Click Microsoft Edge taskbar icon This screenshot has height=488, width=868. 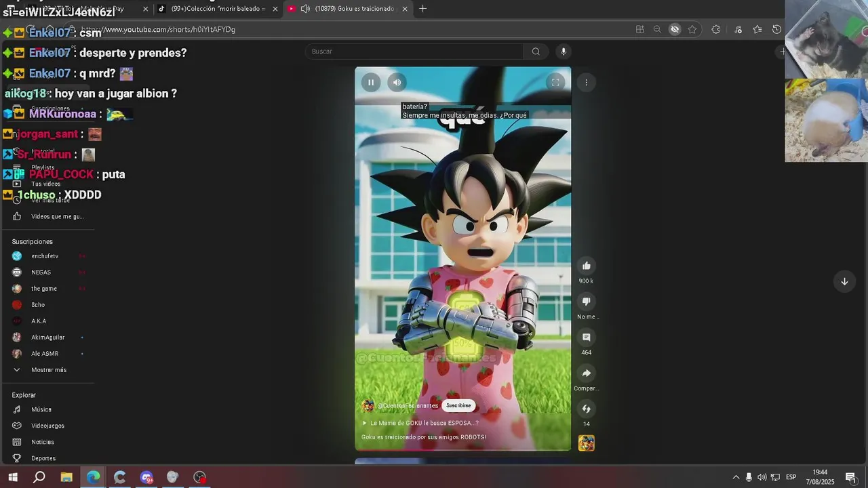point(93,477)
